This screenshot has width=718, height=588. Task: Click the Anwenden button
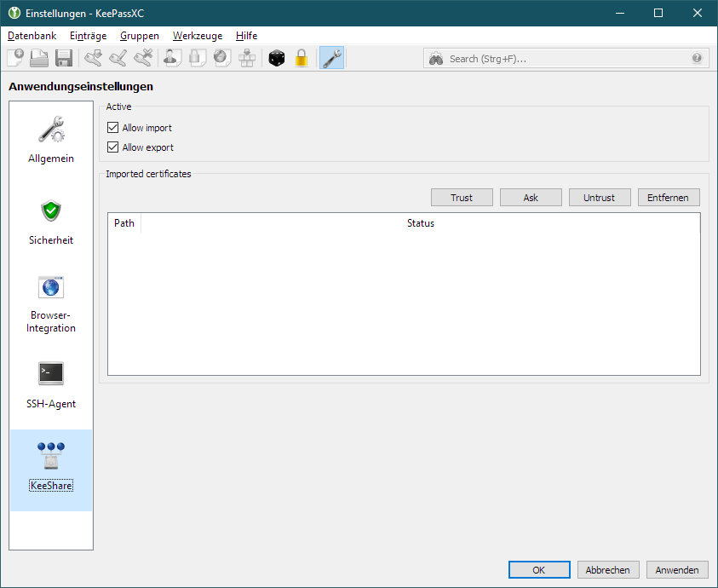click(677, 569)
